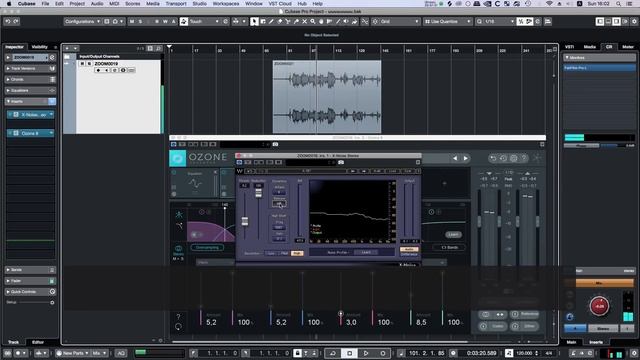Select the Draw pencil tool
640x360 pixels.
coord(271,21)
